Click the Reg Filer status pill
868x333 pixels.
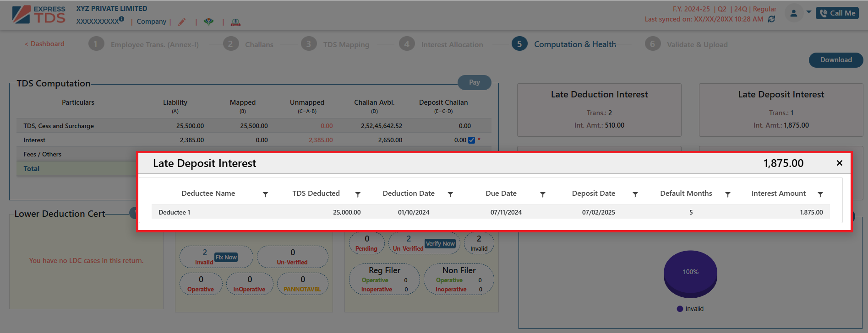coord(384,279)
